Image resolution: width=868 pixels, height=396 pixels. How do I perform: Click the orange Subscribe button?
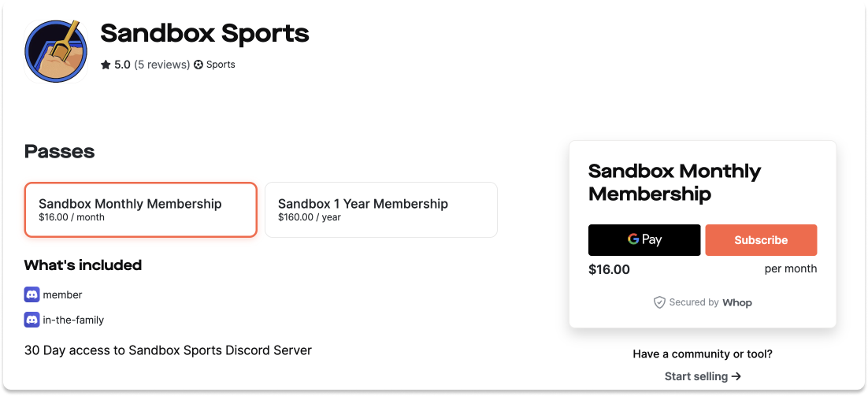tap(761, 240)
